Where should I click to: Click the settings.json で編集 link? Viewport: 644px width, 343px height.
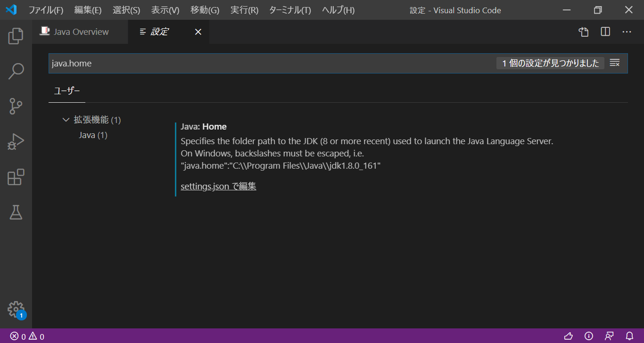click(218, 186)
